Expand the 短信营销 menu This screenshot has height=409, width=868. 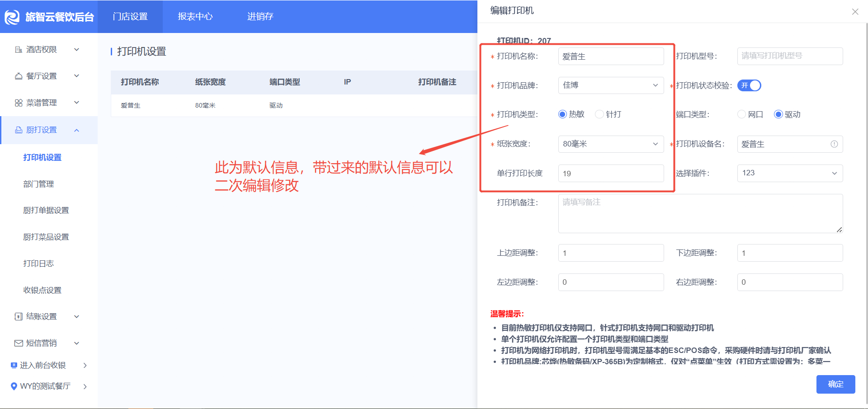76,343
